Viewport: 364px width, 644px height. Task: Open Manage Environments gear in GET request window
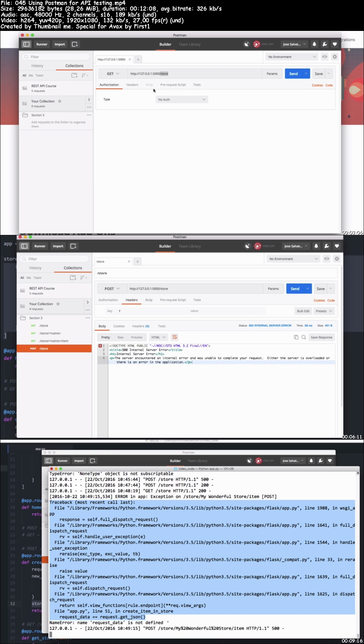(334, 57)
